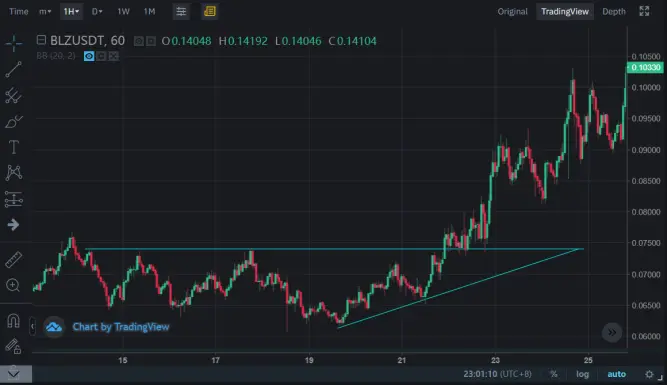Select the brush shapes tool
Image resolution: width=667 pixels, height=385 pixels.
[14, 122]
